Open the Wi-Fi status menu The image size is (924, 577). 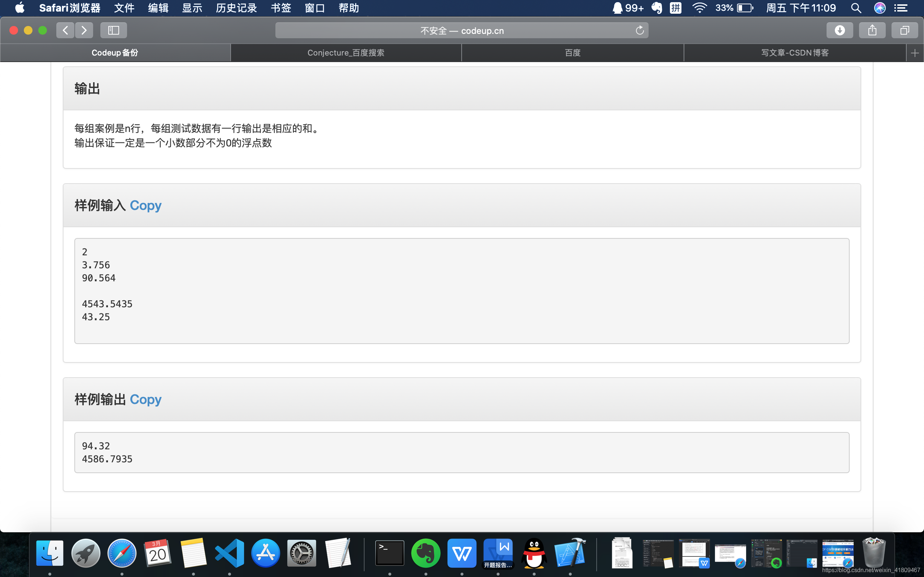tap(699, 8)
